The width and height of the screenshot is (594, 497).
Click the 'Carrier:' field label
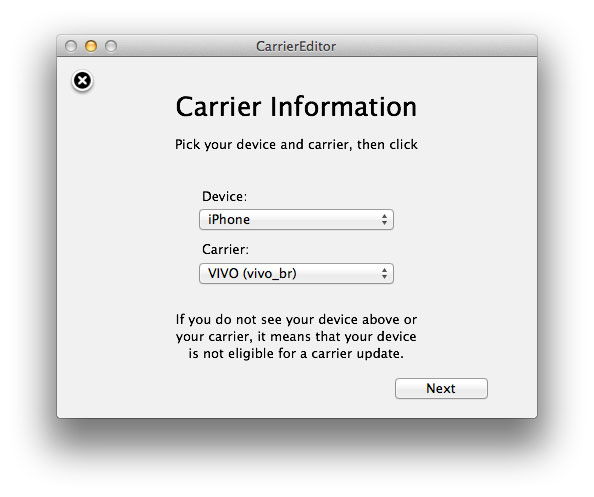pyautogui.click(x=225, y=250)
